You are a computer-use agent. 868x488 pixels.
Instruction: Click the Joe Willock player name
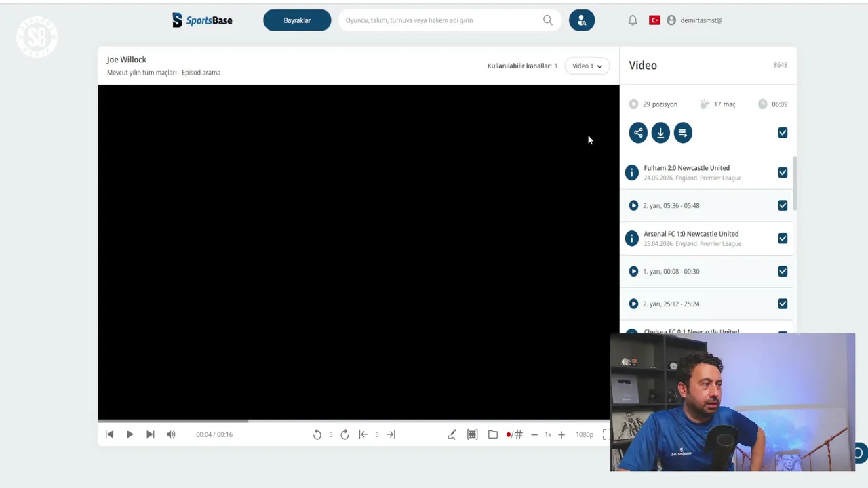[x=127, y=60]
